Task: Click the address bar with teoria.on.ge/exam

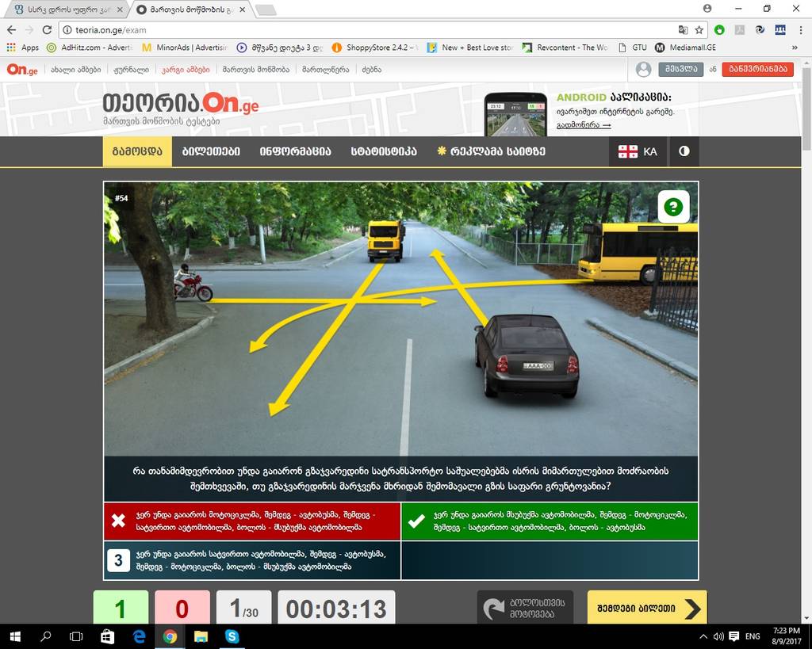Action: [366, 30]
